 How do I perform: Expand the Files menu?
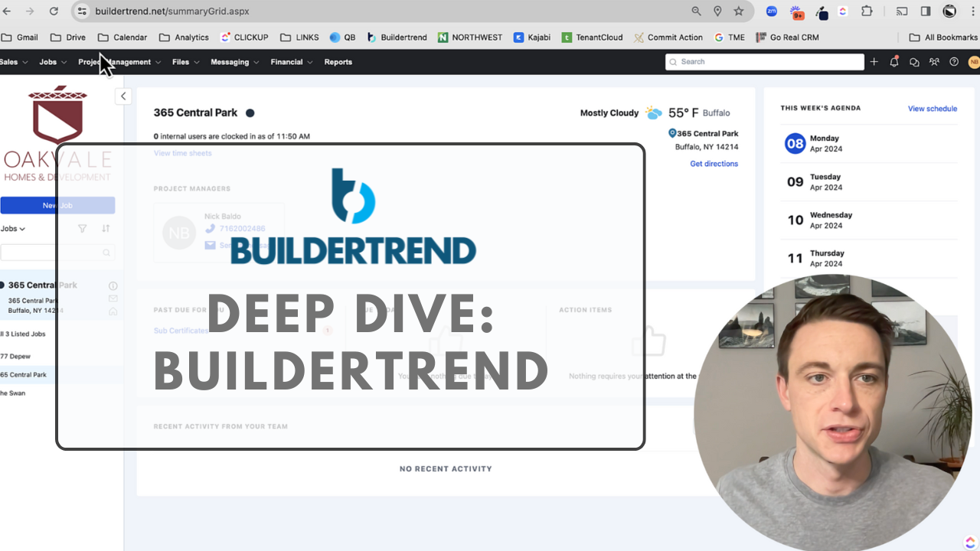pos(186,62)
